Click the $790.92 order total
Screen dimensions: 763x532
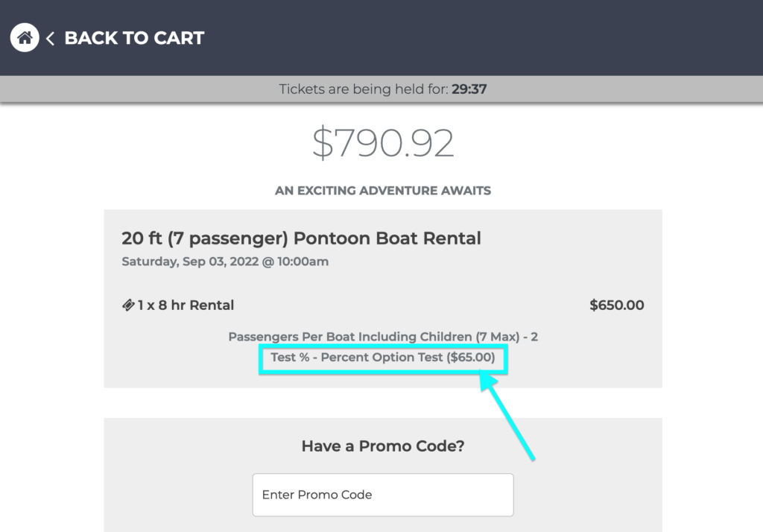tap(383, 142)
